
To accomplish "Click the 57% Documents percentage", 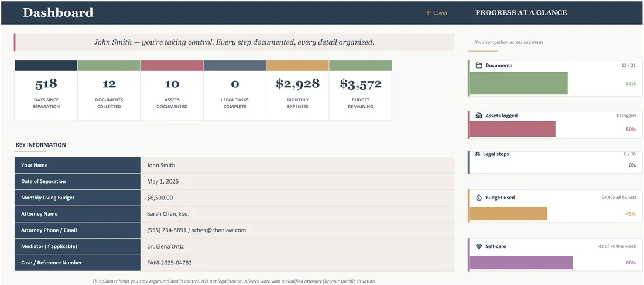I will click(631, 83).
